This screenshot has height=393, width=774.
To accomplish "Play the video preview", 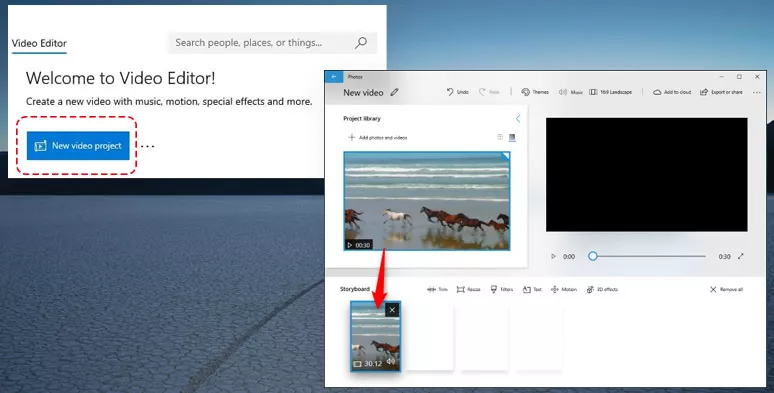I will pyautogui.click(x=553, y=256).
